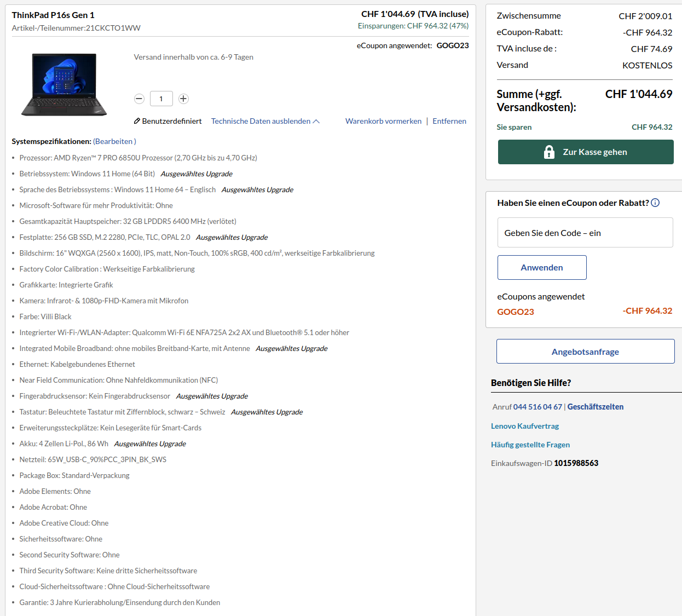The width and height of the screenshot is (682, 616).
Task: Decrease quantity with the minus icon
Action: (x=139, y=99)
